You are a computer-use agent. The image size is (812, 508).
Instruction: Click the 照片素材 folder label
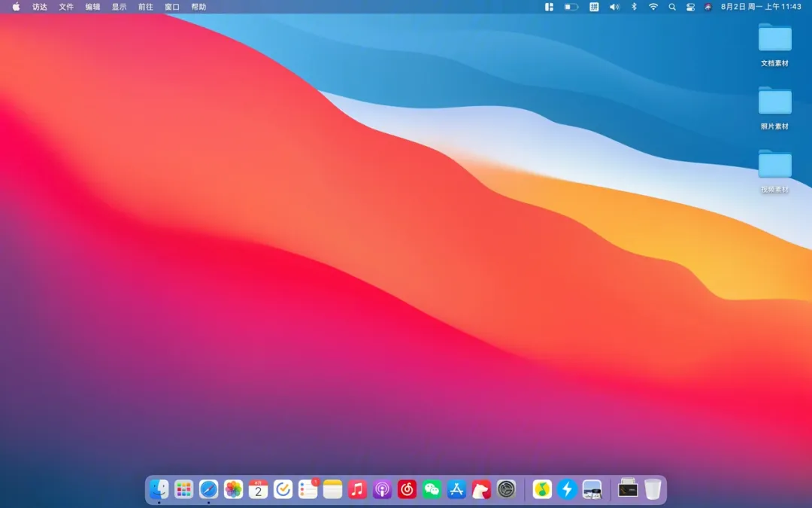tap(774, 126)
